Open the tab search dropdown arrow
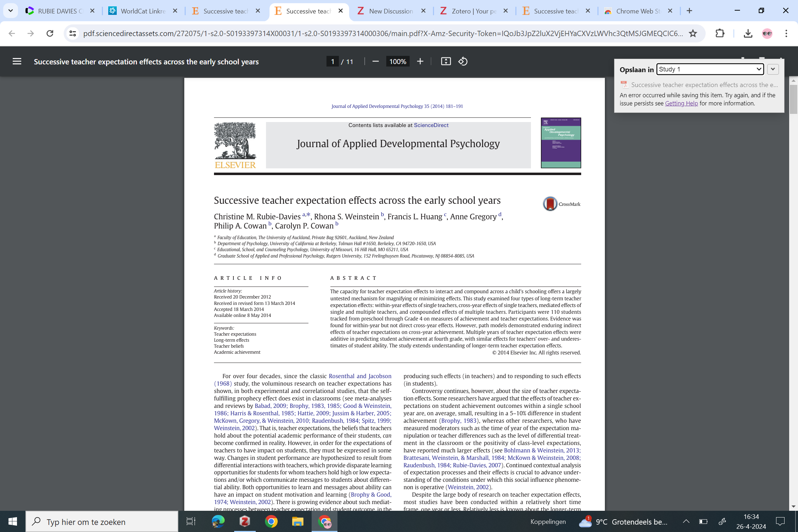The image size is (798, 532). tap(11, 11)
